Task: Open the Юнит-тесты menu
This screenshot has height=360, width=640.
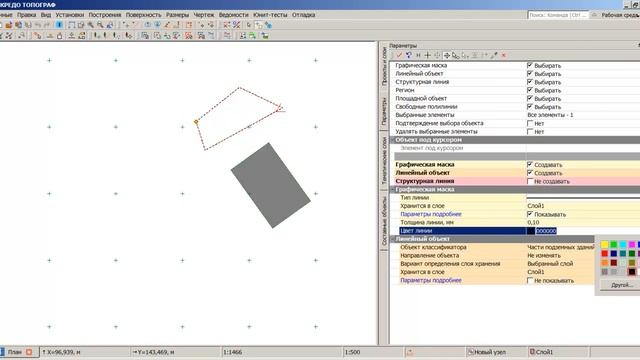Action: click(270, 15)
